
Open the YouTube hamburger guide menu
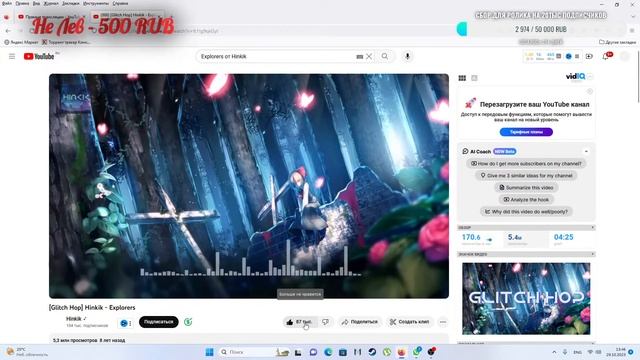coord(12,56)
